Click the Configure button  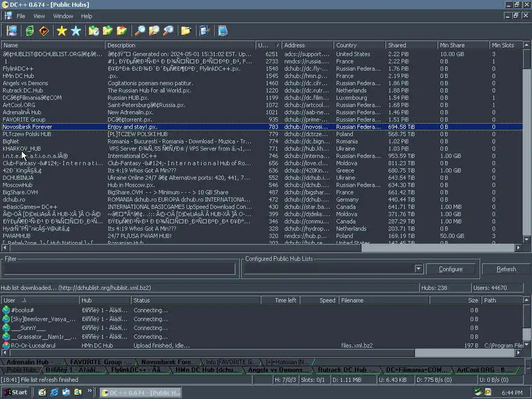point(450,269)
